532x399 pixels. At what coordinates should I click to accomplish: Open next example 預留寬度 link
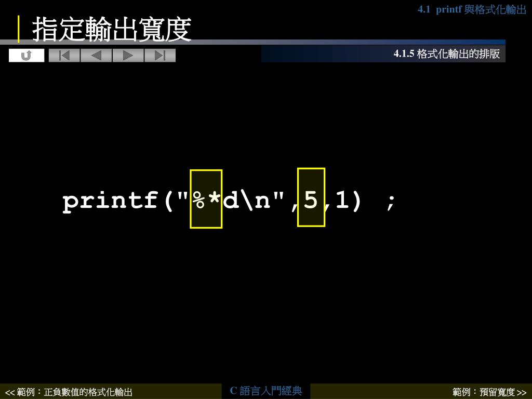(489, 392)
